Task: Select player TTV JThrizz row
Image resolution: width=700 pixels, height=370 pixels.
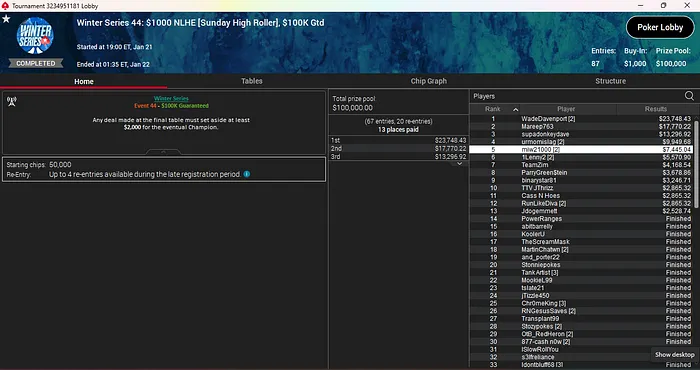Action: point(581,188)
